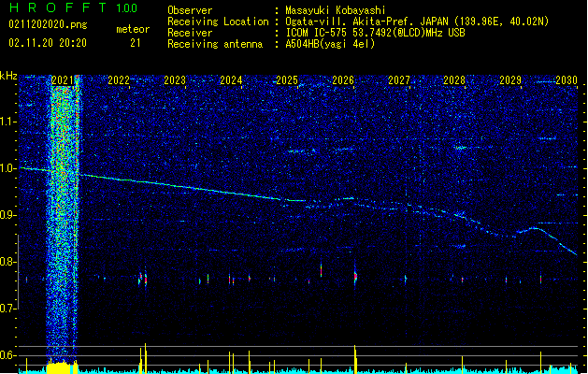Viewport: 588px width, 374px height.
Task: Click the kHz axis unit label
Action: [8, 76]
